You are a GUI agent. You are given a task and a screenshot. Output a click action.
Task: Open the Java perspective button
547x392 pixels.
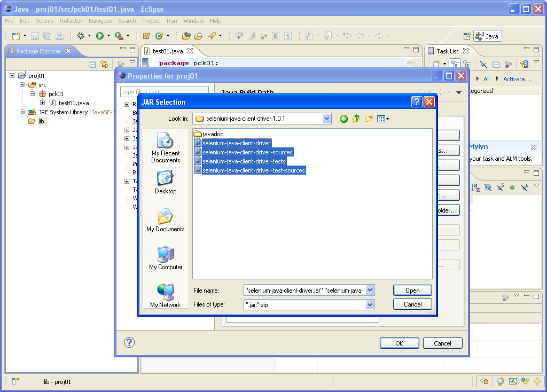click(487, 36)
